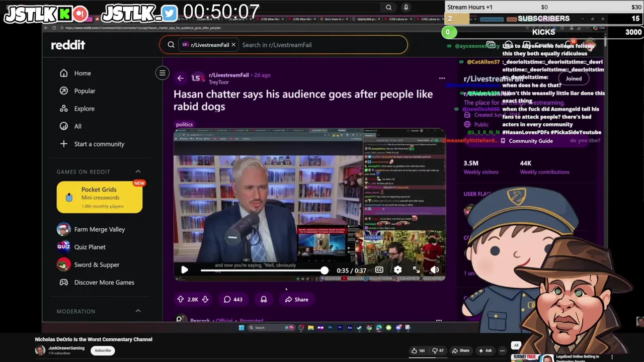Click Start a community
The height and width of the screenshot is (362, 644).
pyautogui.click(x=98, y=144)
